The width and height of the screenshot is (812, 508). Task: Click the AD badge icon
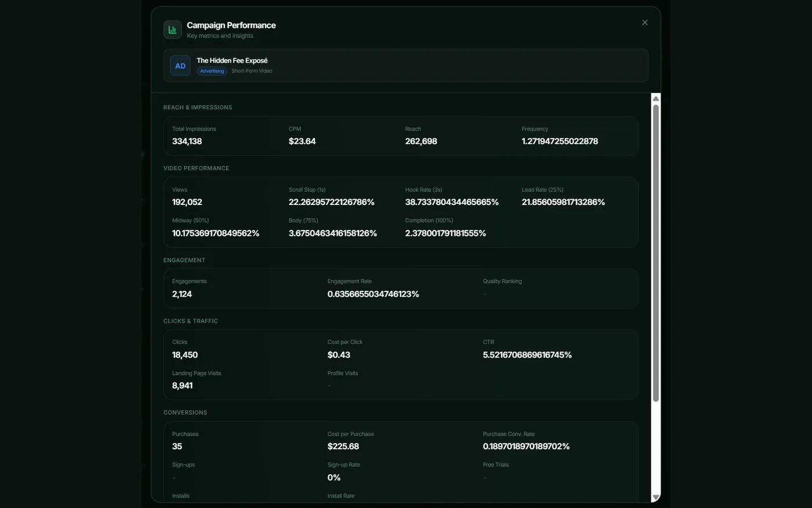point(180,66)
